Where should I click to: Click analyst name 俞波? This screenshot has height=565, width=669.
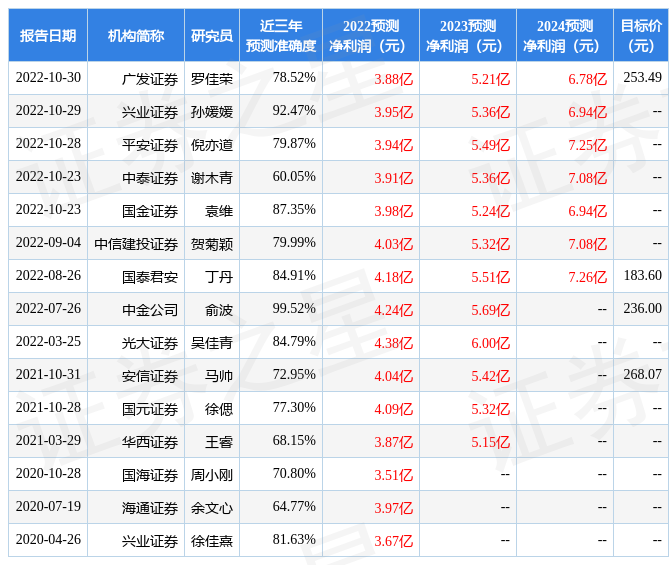[x=219, y=310]
